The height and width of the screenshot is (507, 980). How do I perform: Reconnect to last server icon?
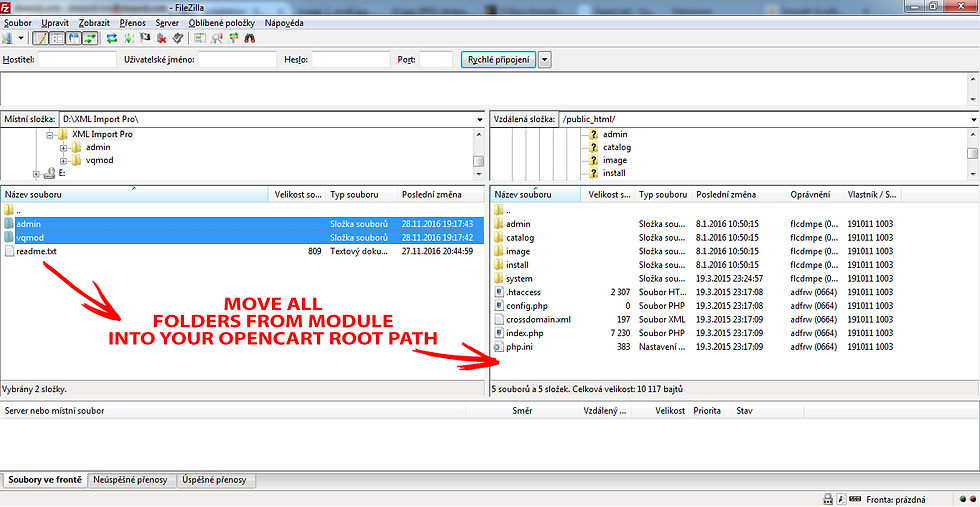(178, 38)
